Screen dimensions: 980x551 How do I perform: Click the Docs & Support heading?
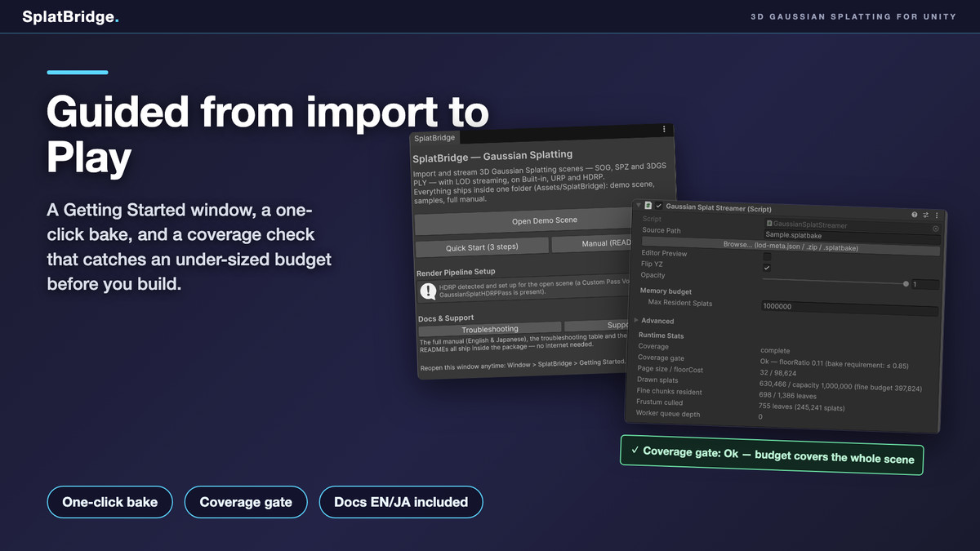coord(446,318)
